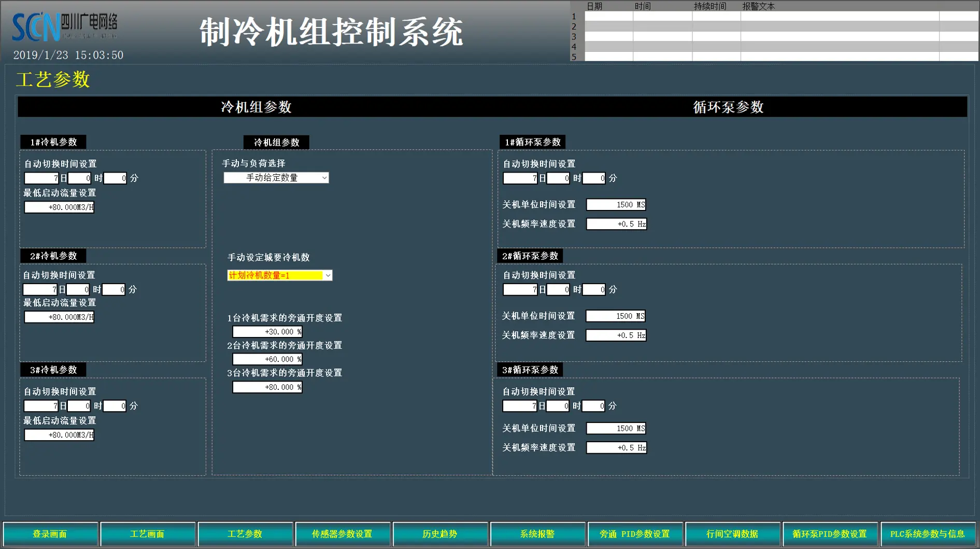The height and width of the screenshot is (549, 980).
Task: Select first row of alarm list
Action: tap(777, 17)
